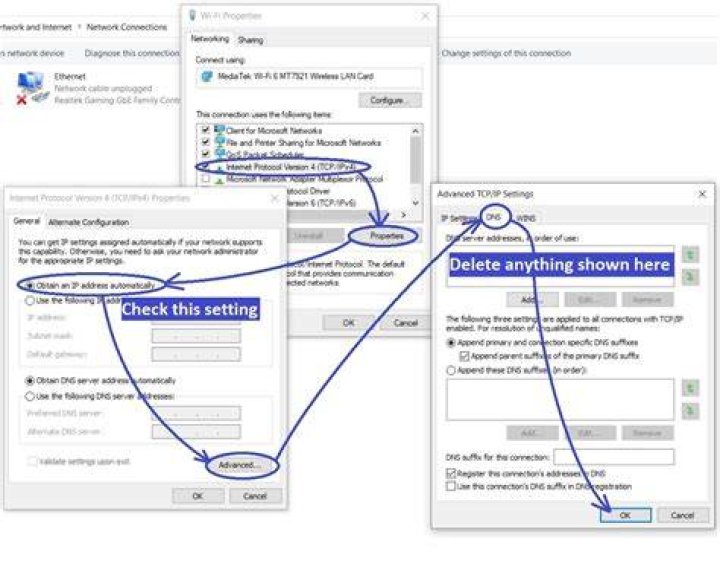Image resolution: width=720 pixels, height=564 pixels.
Task: Click OK in Advanced TCP/IP Settings
Action: tap(625, 515)
